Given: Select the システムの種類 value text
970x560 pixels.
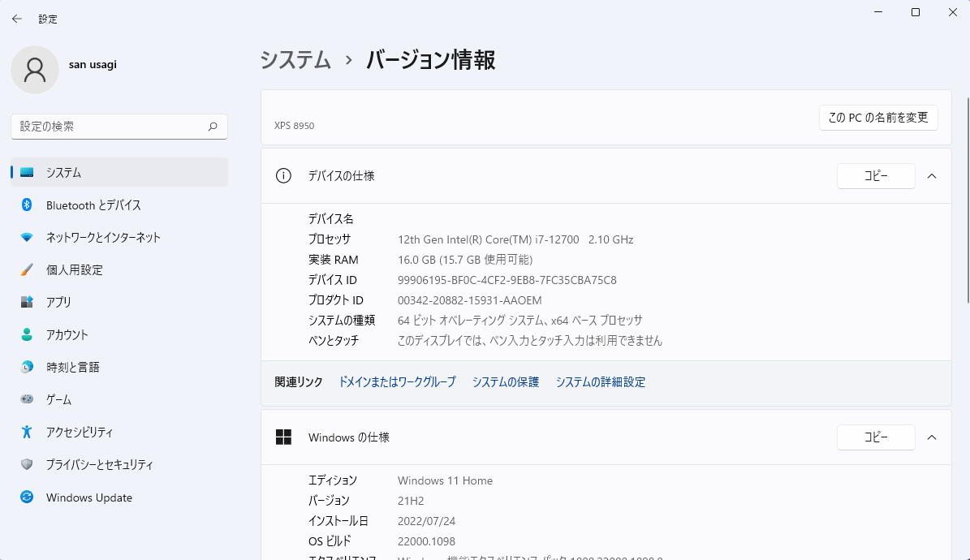Looking at the screenshot, I should tap(520, 321).
